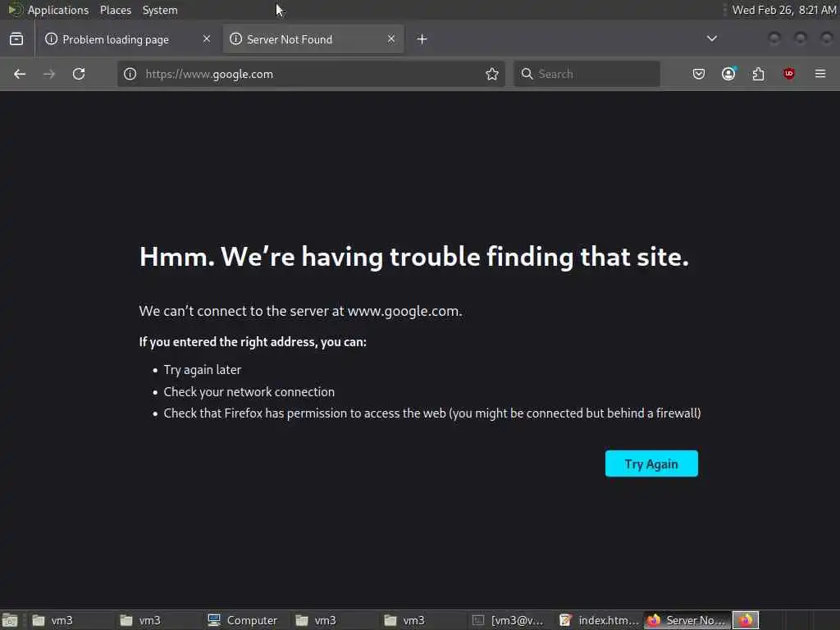This screenshot has height=630, width=840.
Task: Expand the list all tabs chevron
Action: tap(712, 39)
